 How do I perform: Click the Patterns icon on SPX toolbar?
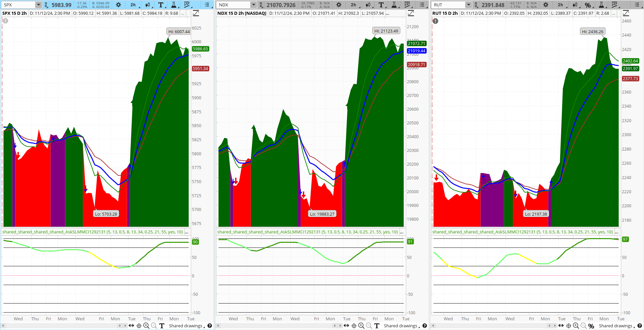[x=187, y=5]
